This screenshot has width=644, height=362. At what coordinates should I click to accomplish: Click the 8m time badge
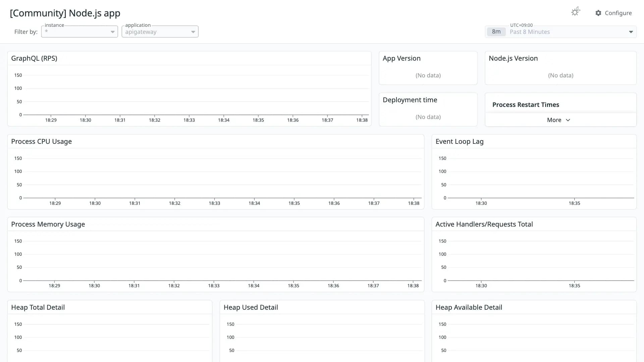coord(496,32)
